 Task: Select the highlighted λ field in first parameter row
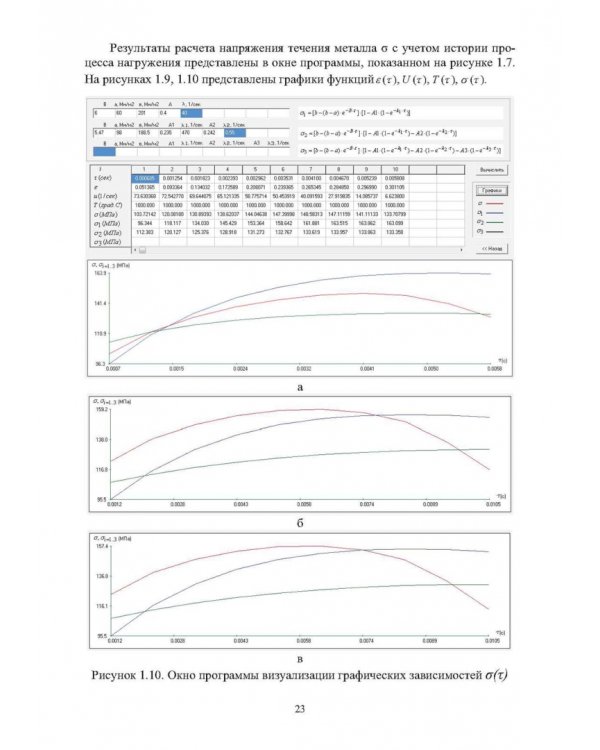[x=191, y=113]
